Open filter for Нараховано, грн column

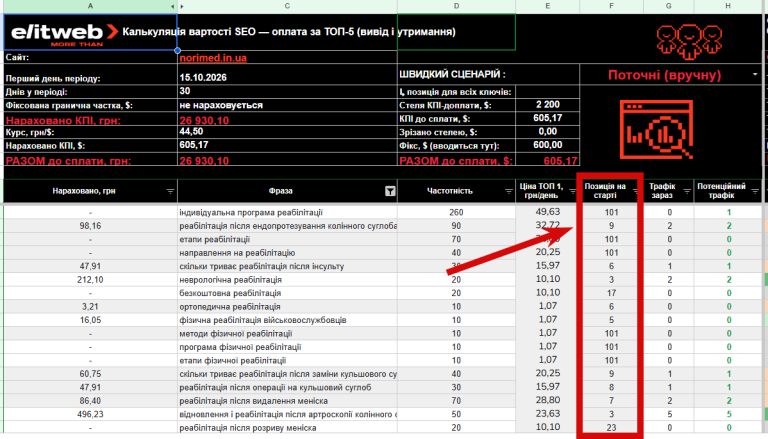point(170,191)
